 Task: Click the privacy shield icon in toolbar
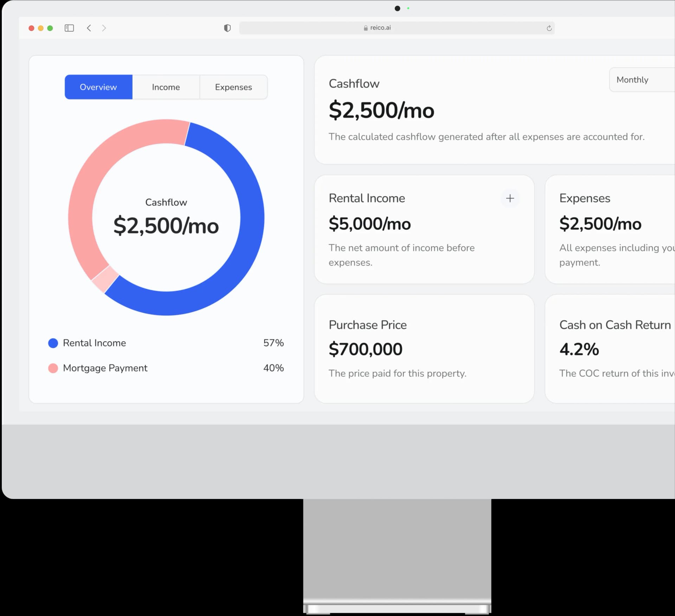point(227,28)
